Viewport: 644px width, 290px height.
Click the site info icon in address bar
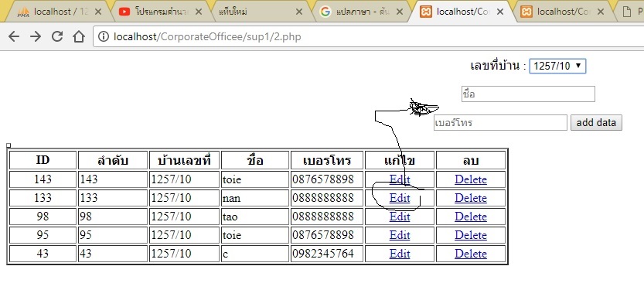[x=103, y=37]
